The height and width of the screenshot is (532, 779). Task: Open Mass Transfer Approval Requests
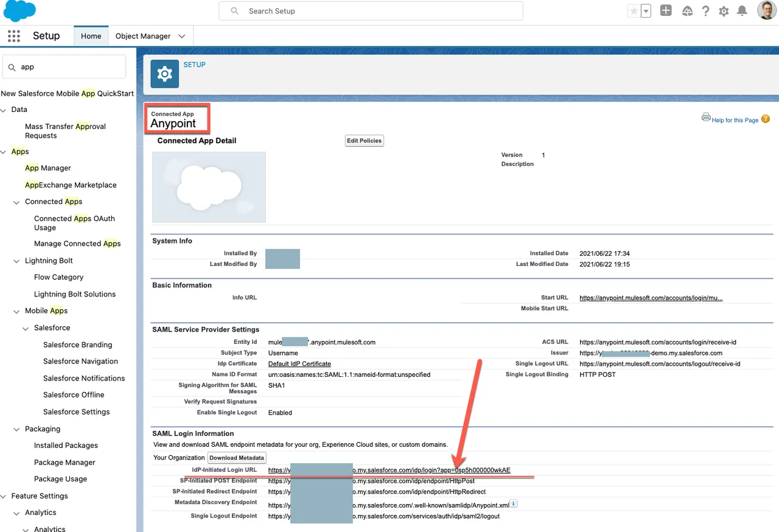click(x=65, y=131)
